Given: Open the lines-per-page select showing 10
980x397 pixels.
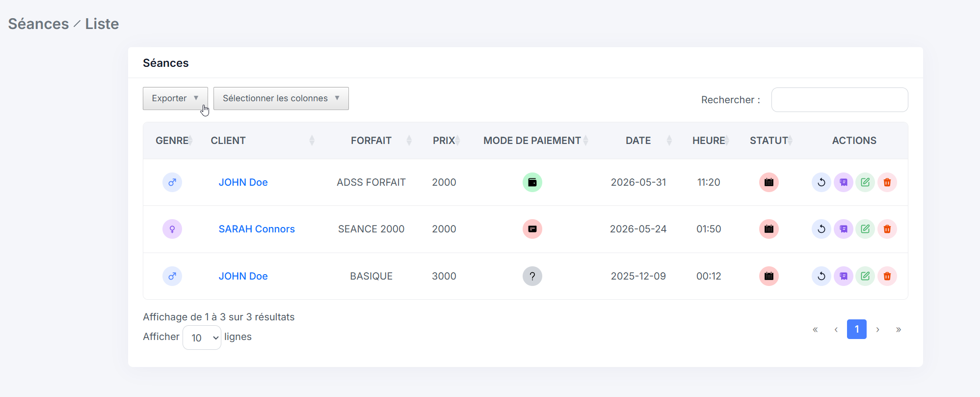Looking at the screenshot, I should coord(202,338).
